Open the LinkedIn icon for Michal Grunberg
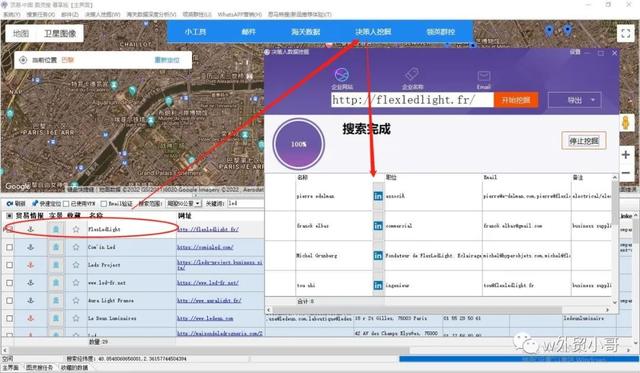This screenshot has width=640, height=373. click(x=378, y=255)
